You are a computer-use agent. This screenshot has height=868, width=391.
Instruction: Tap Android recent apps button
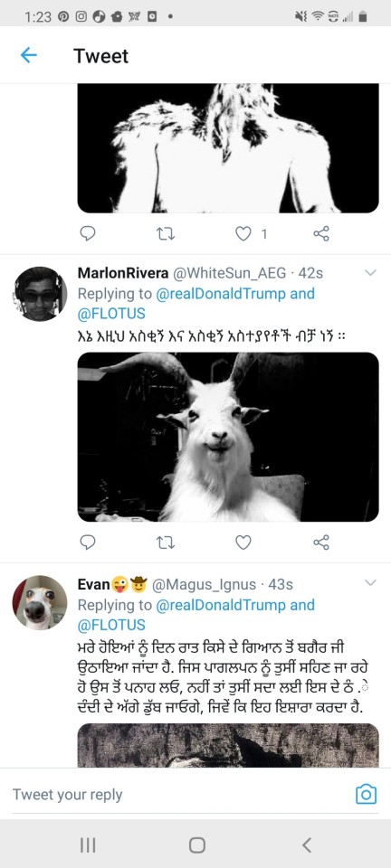(88, 844)
